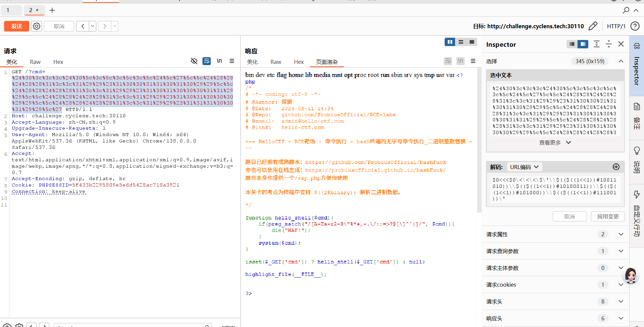Open the request Hex tab
The height and width of the screenshot is (327, 644).
point(58,62)
